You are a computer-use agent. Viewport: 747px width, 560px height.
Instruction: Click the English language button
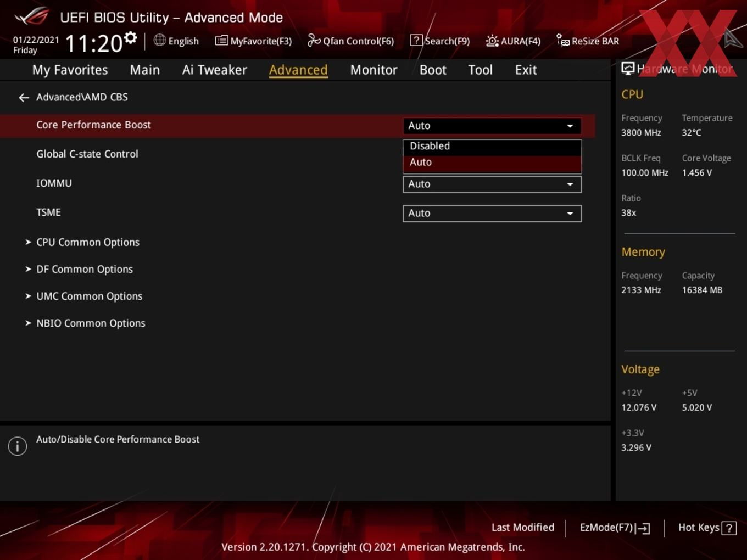tap(176, 41)
